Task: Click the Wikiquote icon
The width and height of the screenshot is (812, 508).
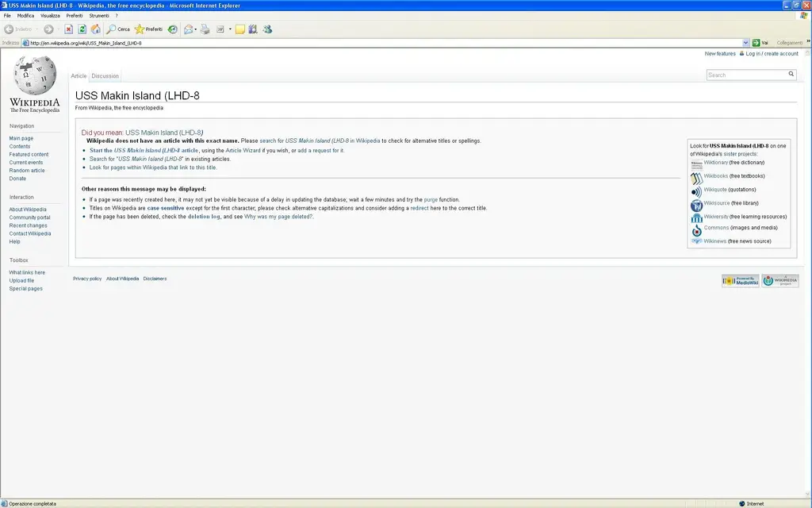Action: [x=696, y=192]
